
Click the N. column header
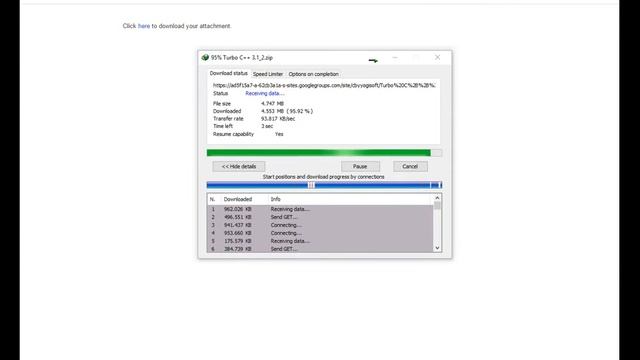pos(212,199)
